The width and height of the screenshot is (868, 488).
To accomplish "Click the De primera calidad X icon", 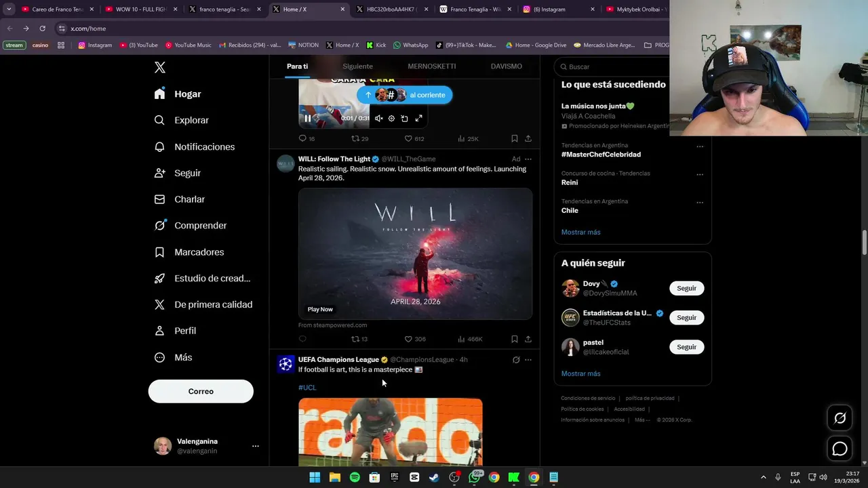I will (x=159, y=305).
